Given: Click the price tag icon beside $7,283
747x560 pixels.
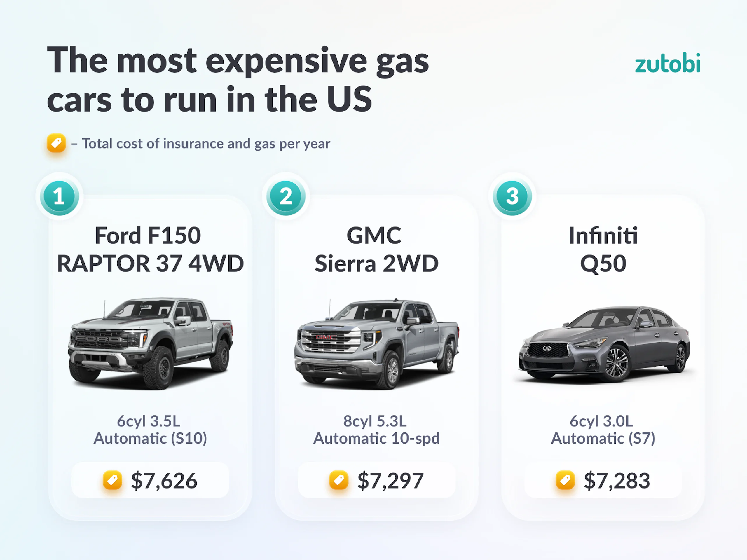Looking at the screenshot, I should coord(565,480).
